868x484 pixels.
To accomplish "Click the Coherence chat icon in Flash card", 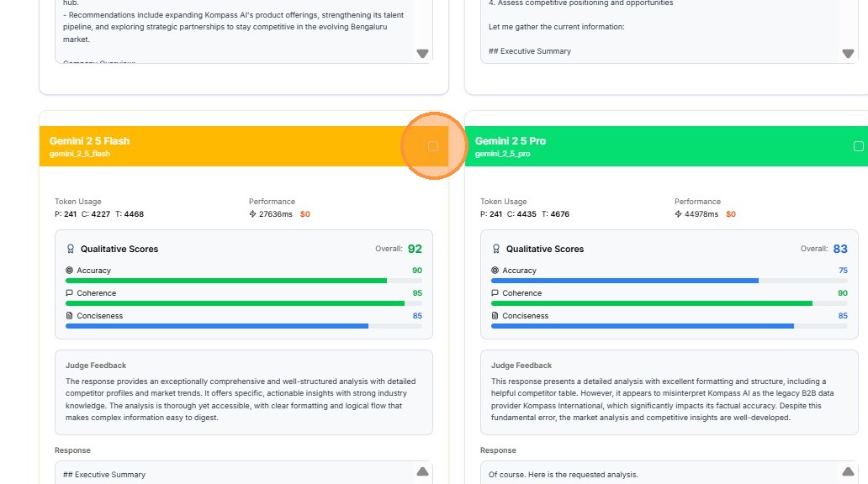I will click(x=69, y=293).
